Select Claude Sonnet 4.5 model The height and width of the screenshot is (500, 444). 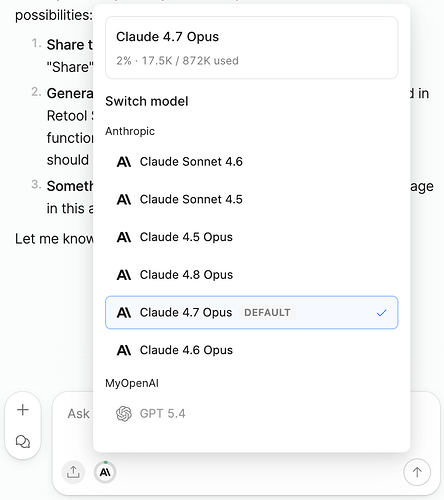click(x=251, y=199)
